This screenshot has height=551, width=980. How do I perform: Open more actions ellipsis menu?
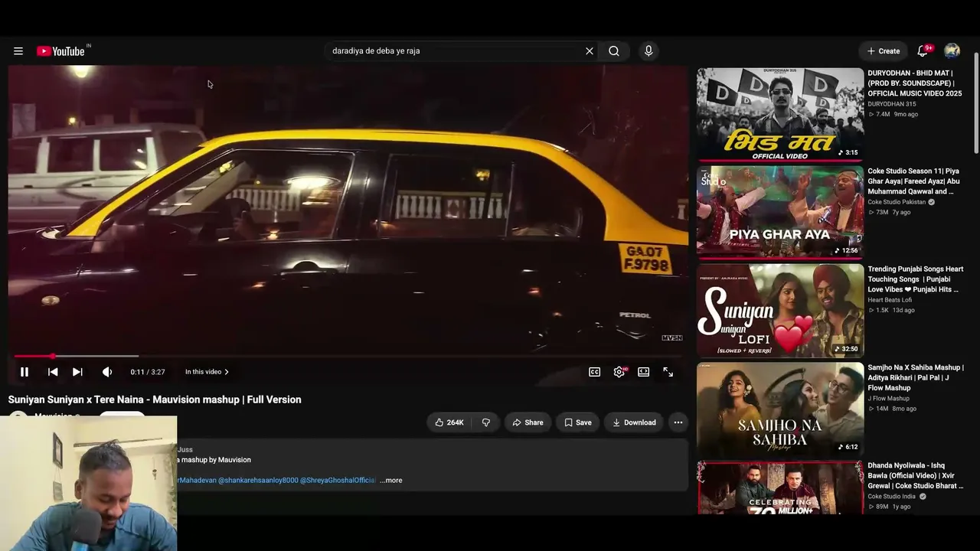click(x=678, y=422)
